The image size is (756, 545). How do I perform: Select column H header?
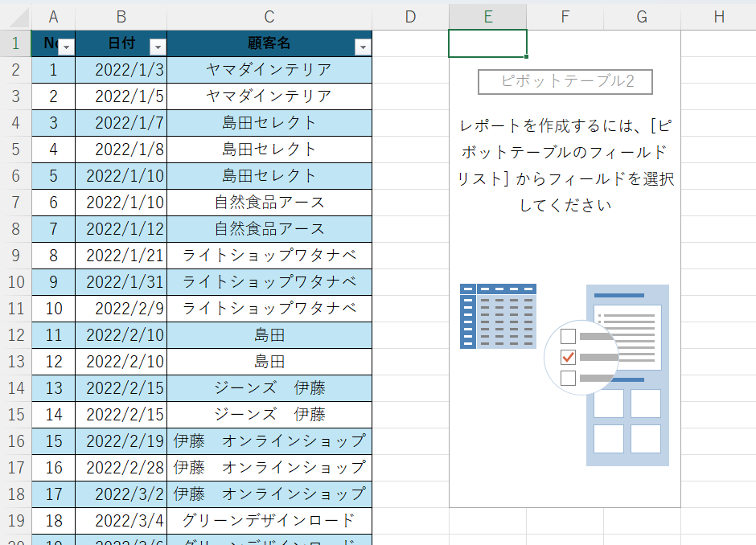coord(718,17)
